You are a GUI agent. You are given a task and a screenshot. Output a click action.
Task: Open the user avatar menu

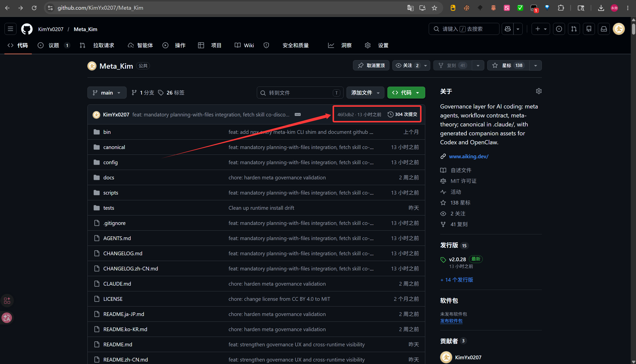[619, 29]
